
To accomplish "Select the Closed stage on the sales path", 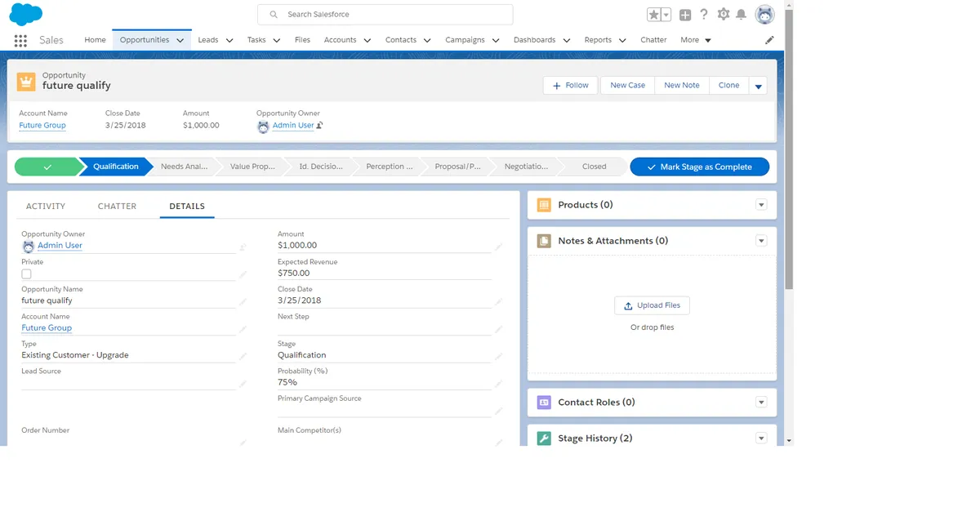I will [x=593, y=166].
